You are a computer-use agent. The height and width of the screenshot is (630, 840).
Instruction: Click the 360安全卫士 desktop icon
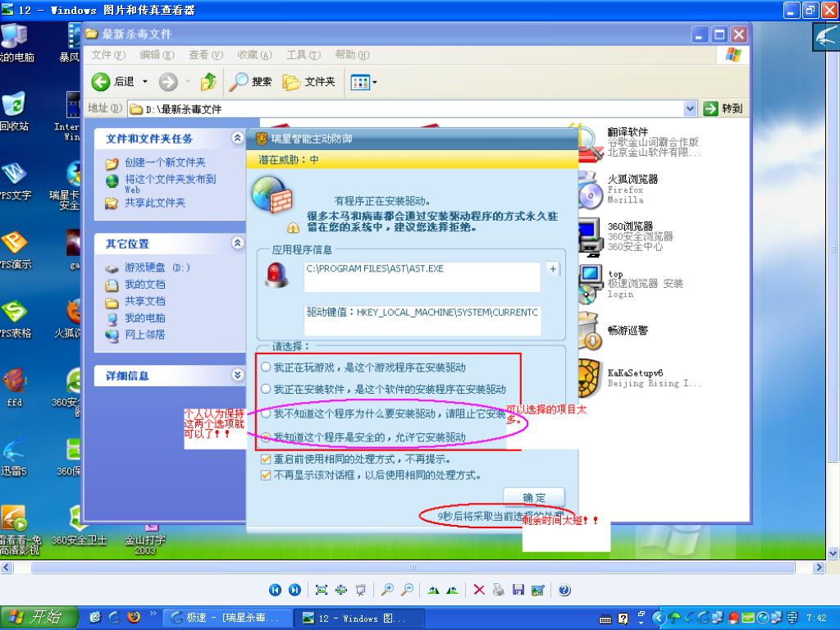[80, 527]
